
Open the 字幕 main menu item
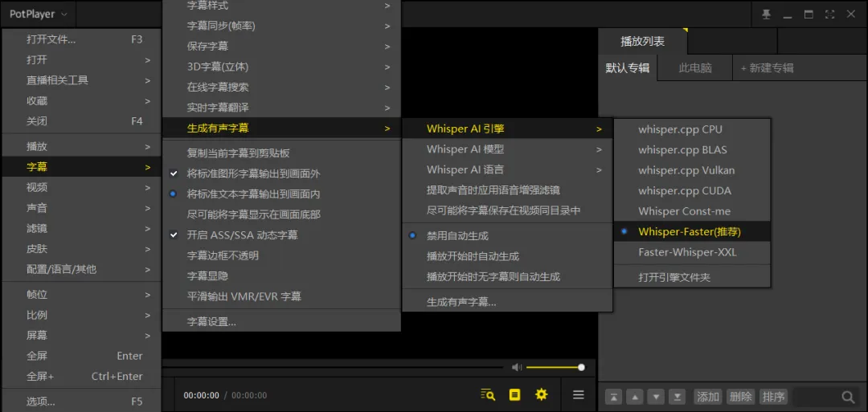pyautogui.click(x=81, y=167)
